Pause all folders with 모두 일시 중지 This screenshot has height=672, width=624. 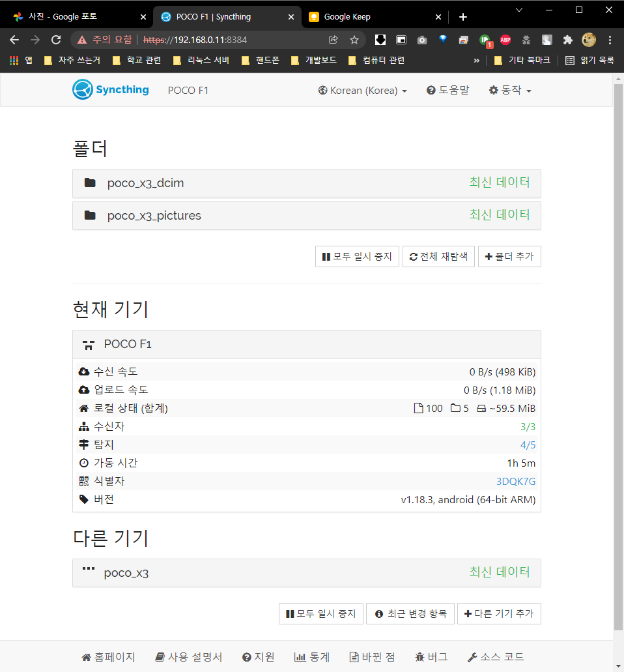tap(357, 256)
